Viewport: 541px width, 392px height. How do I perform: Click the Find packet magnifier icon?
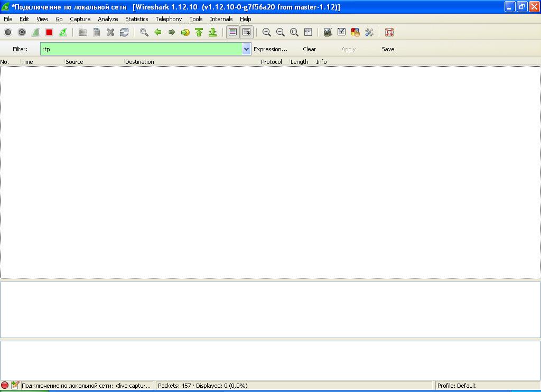click(144, 32)
